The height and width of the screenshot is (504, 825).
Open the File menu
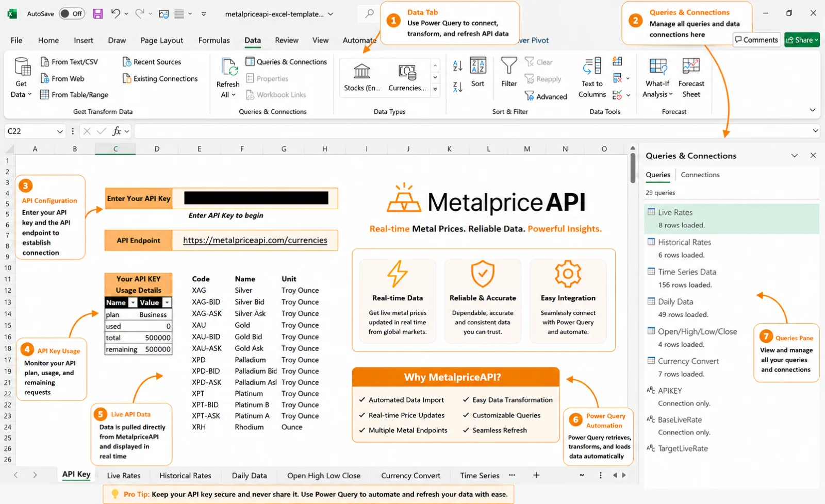tap(16, 40)
